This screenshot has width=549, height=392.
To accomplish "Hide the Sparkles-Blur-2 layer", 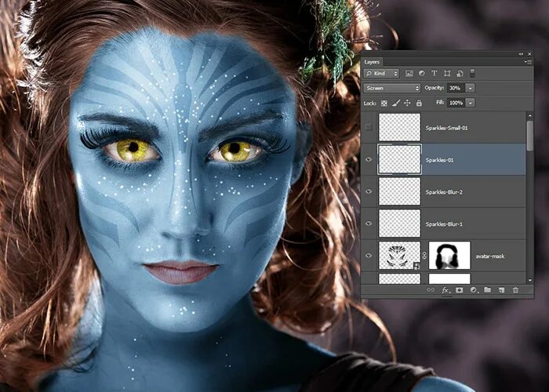I will (369, 191).
